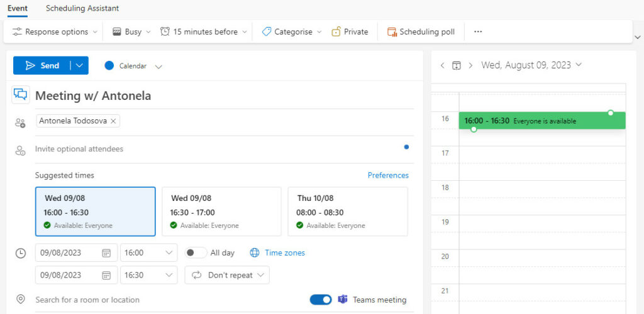This screenshot has height=314, width=644.
Task: Select the Thu 10/08 08:00 - 08:30 suggestion
Action: click(x=348, y=212)
